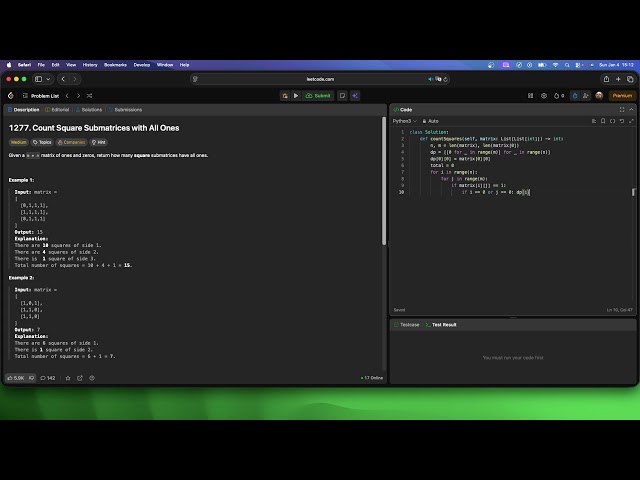Open the Develop menu
The height and width of the screenshot is (480, 640).
142,65
